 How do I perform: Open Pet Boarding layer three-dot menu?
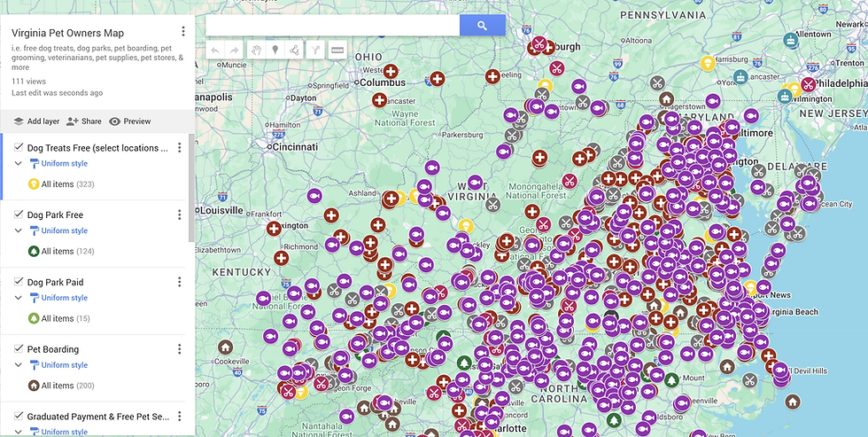tap(179, 349)
